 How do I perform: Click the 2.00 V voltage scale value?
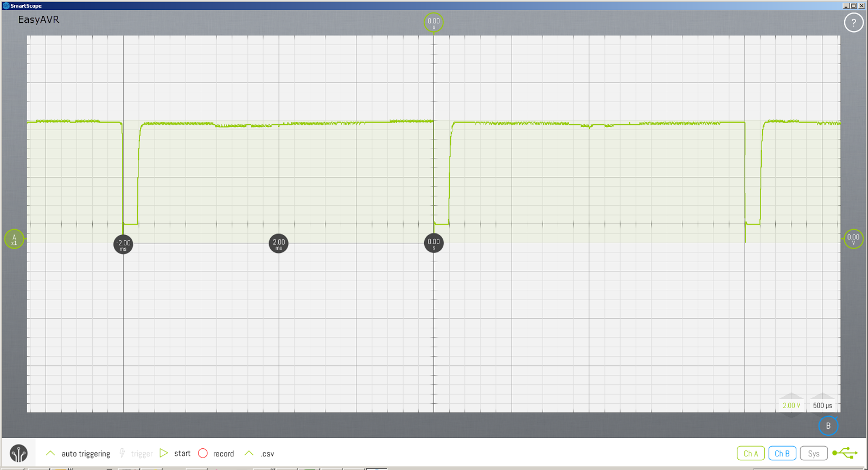tap(792, 405)
